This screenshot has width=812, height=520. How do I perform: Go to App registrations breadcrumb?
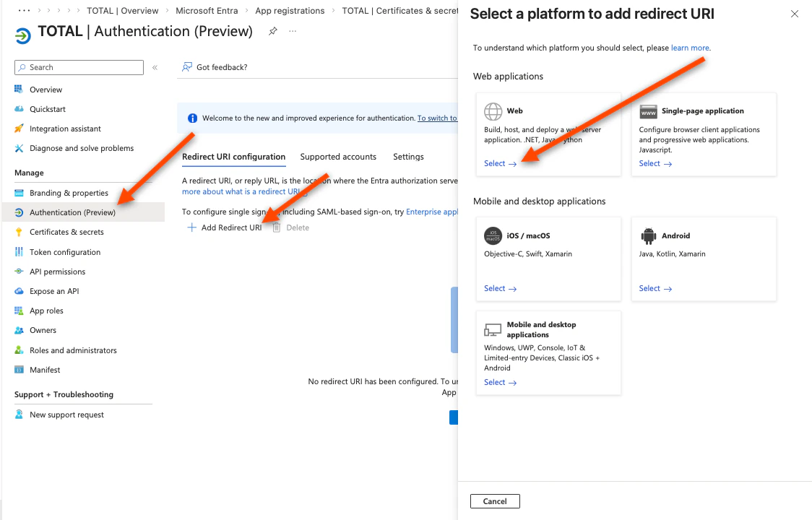click(290, 10)
